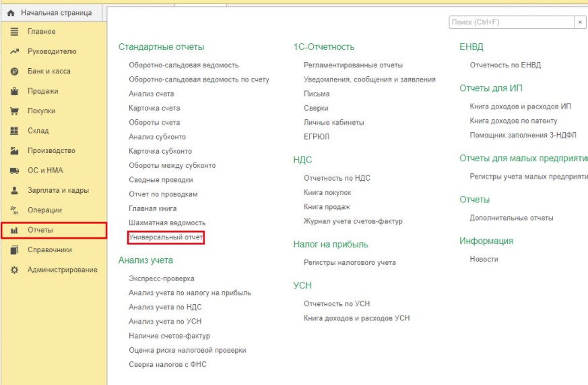The image size is (588, 385).
Task: Open Оборотно-сальдовая ведомость report
Action: pos(183,65)
